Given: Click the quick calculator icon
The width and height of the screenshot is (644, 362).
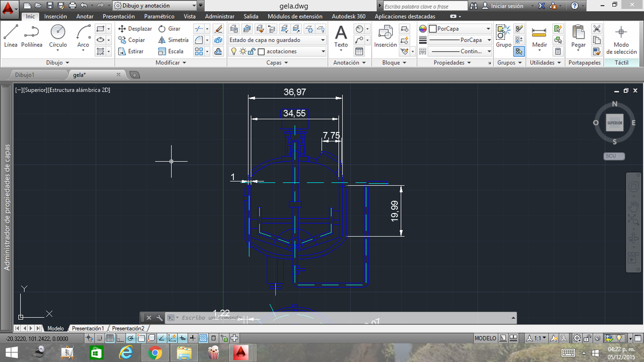Looking at the screenshot, I should coord(558,51).
